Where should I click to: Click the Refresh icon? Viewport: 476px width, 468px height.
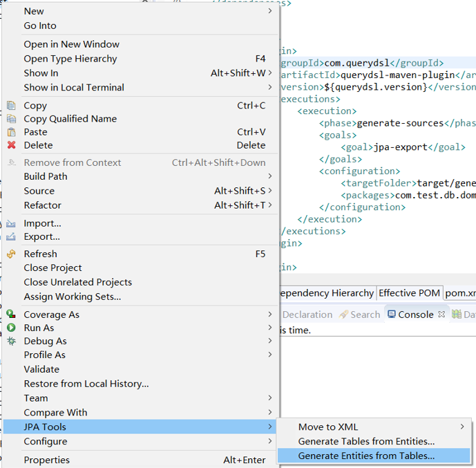(11, 254)
